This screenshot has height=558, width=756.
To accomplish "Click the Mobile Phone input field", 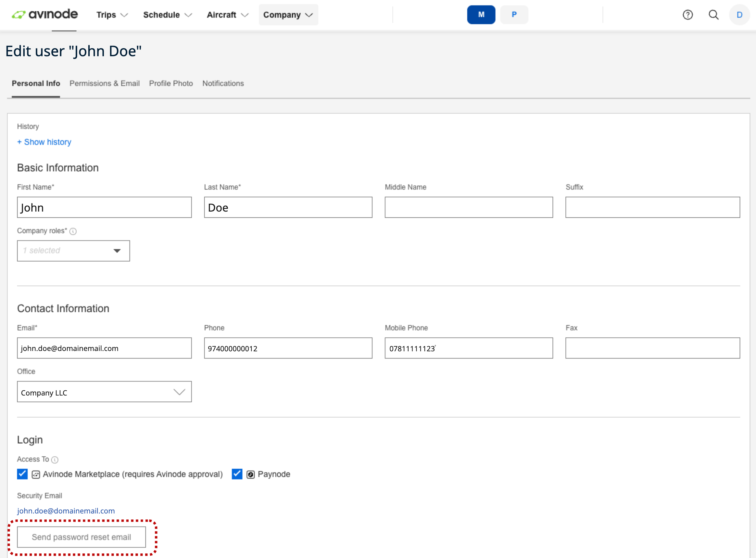I will point(469,348).
